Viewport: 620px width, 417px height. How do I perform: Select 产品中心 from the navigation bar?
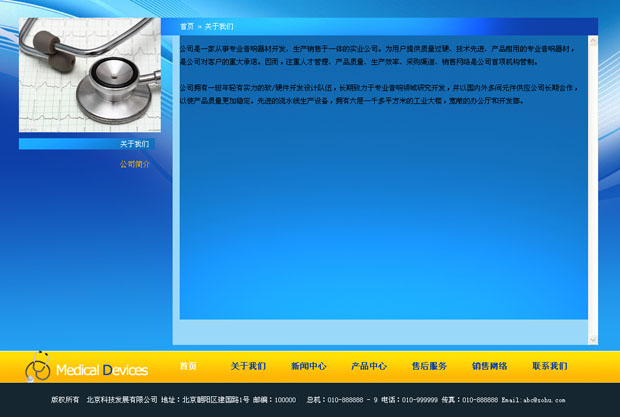(369, 366)
